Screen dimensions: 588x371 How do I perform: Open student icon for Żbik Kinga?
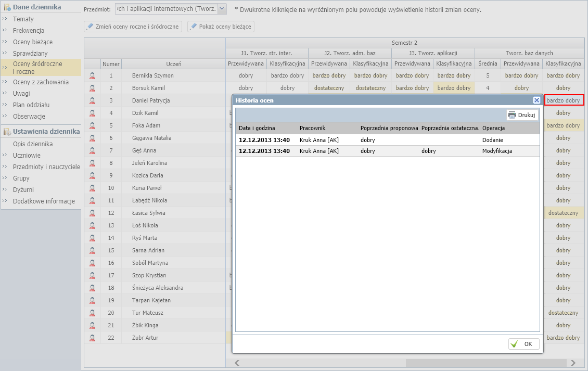(x=92, y=325)
